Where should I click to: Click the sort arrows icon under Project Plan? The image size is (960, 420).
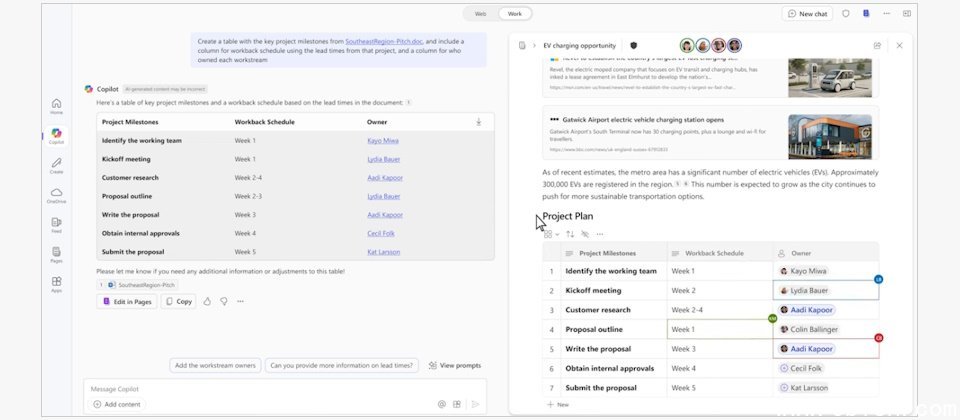coord(570,234)
